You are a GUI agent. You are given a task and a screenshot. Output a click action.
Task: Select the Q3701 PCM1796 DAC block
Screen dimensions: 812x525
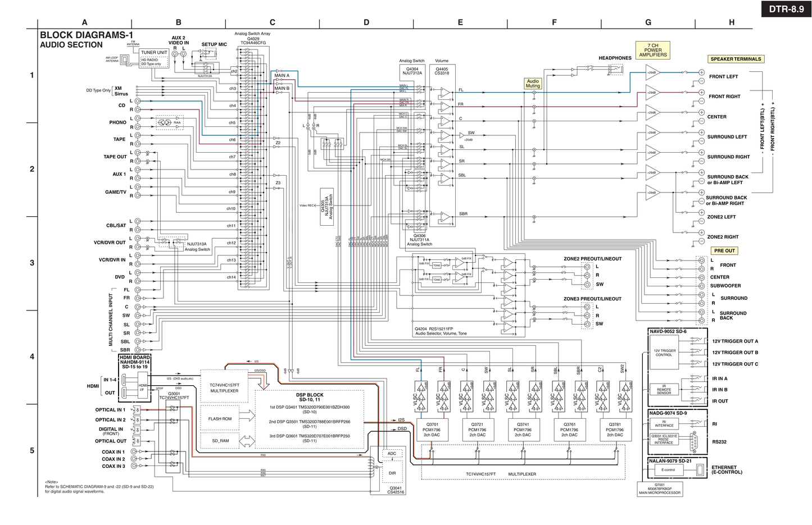click(432, 430)
